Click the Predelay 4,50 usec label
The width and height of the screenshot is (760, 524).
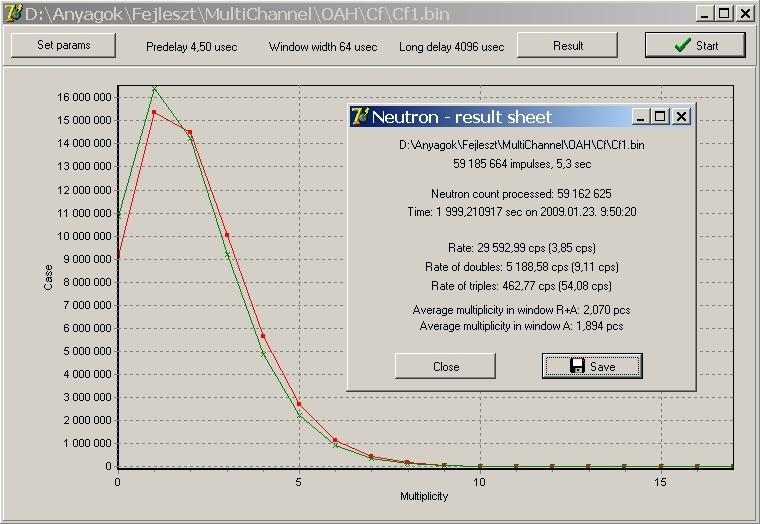tap(191, 47)
